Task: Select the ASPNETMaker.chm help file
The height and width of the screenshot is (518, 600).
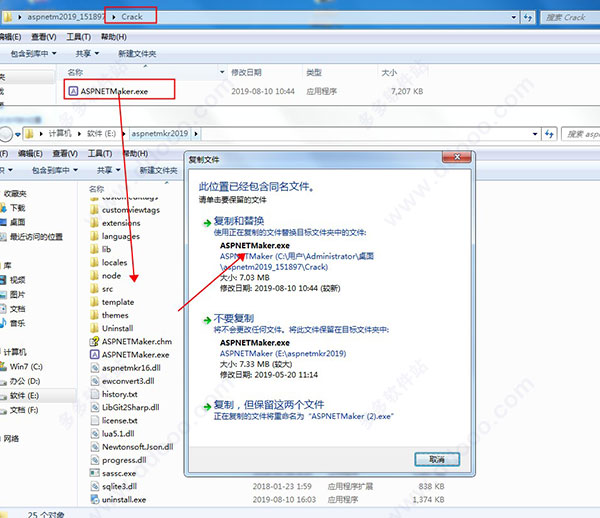Action: (131, 341)
